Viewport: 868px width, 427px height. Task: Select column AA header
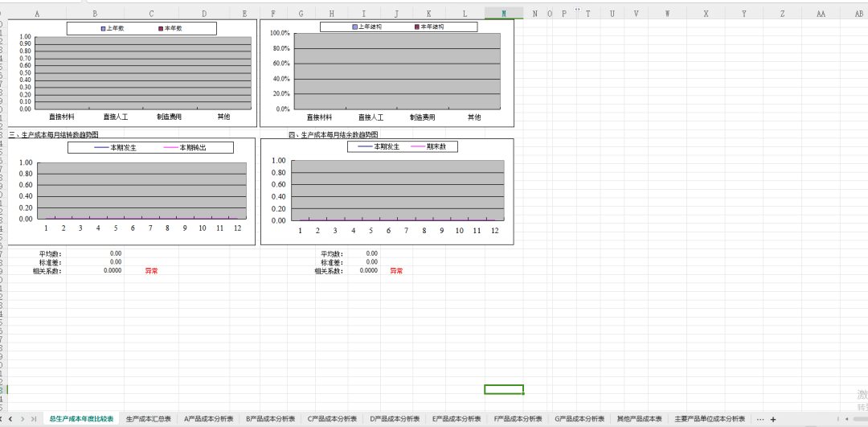(821, 14)
